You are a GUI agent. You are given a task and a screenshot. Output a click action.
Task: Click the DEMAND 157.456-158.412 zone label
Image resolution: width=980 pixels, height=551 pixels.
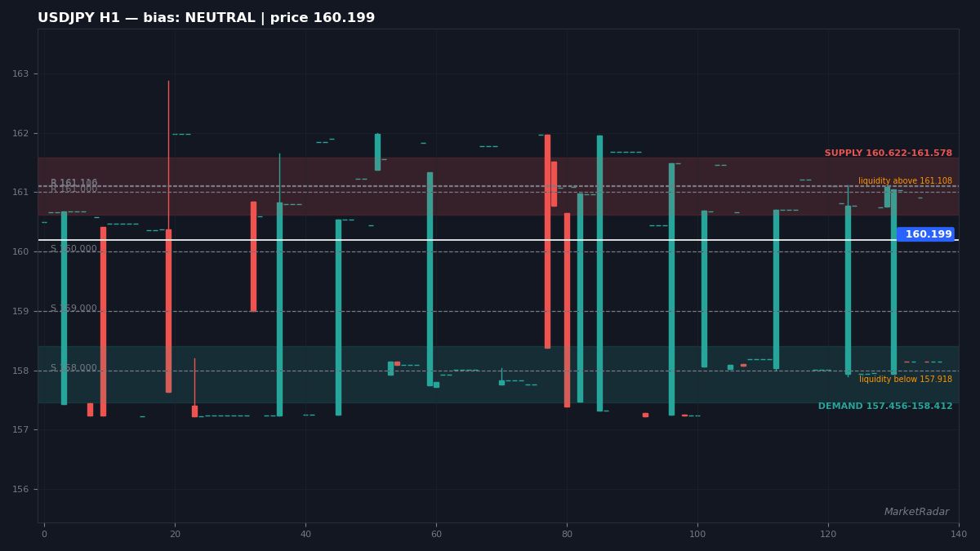click(x=885, y=407)
